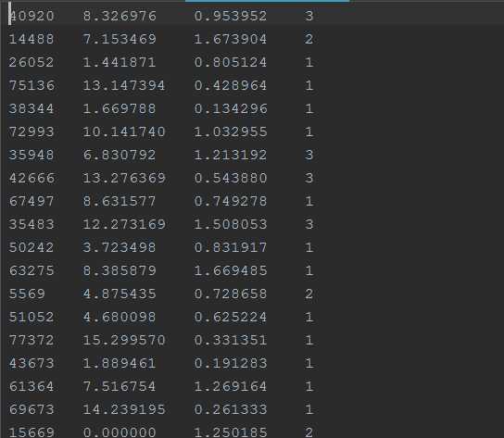504x438 pixels.
Task: Click on 67497
Action: pyautogui.click(x=31, y=201)
